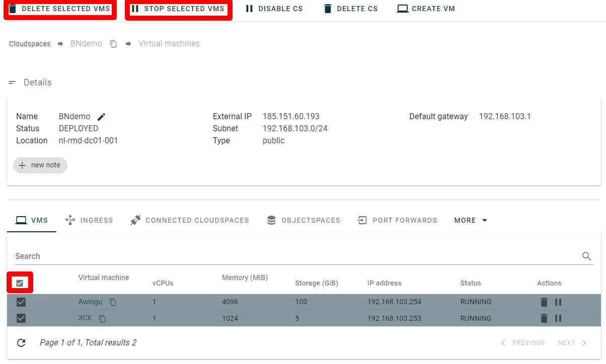606x364 pixels.
Task: Select location nl-rmd-dc01-001
Action: 88,141
